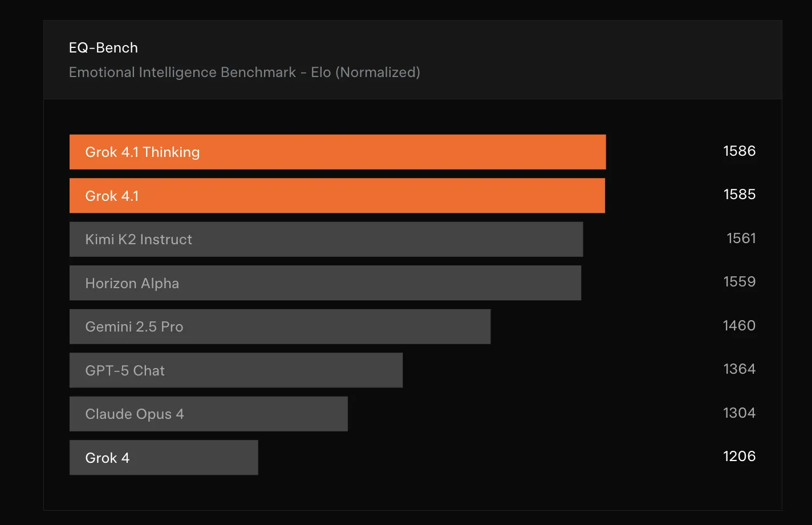Viewport: 812px width, 525px height.
Task: Select the 1585 score for Grok 4.1
Action: tap(739, 194)
